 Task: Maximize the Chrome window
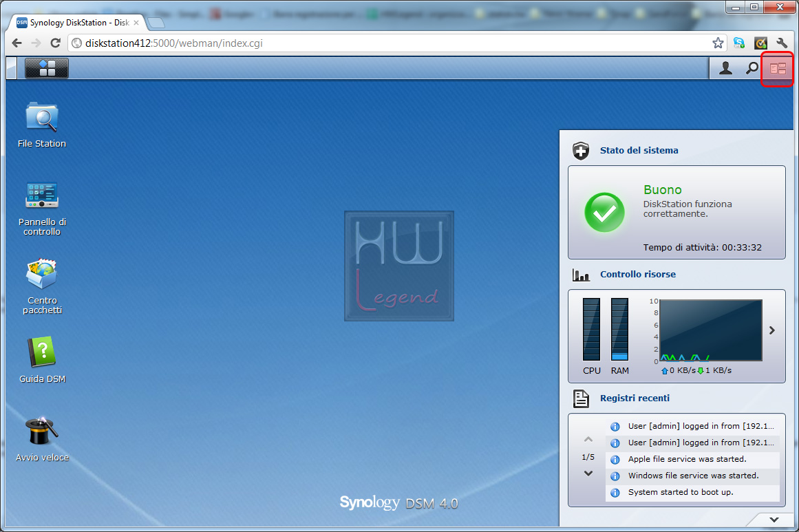tap(754, 7)
